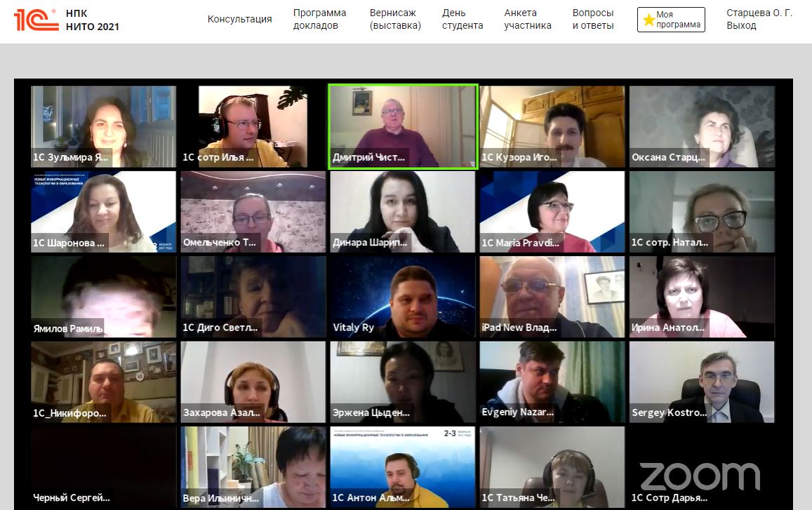The height and width of the screenshot is (510, 812).
Task: Click the Ямилов Рамиль participant tile
Action: [x=103, y=297]
